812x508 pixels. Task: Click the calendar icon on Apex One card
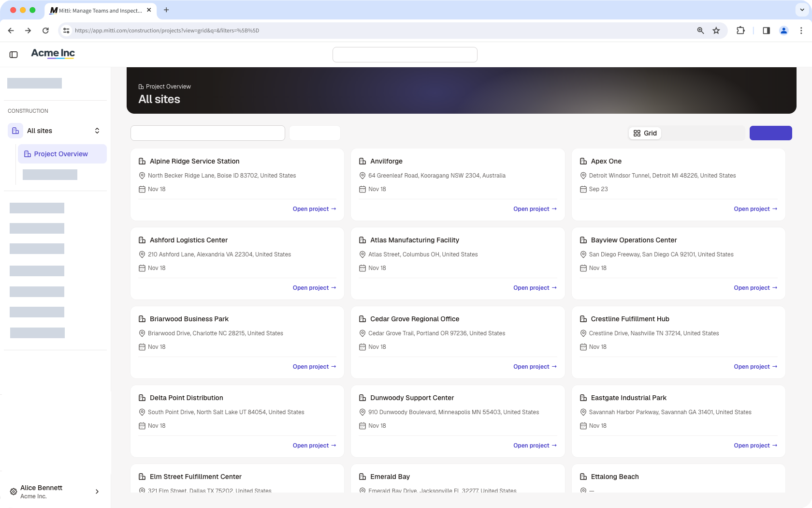[x=583, y=189]
